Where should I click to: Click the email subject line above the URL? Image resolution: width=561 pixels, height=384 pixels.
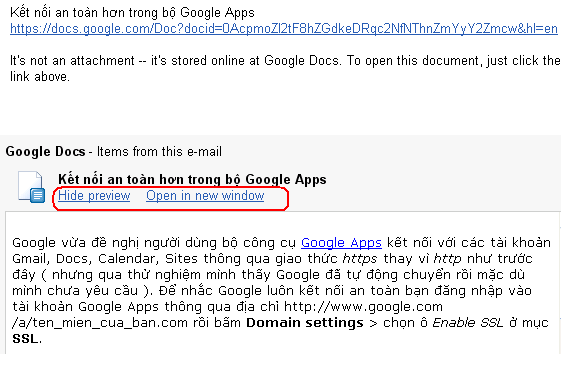[x=132, y=13]
